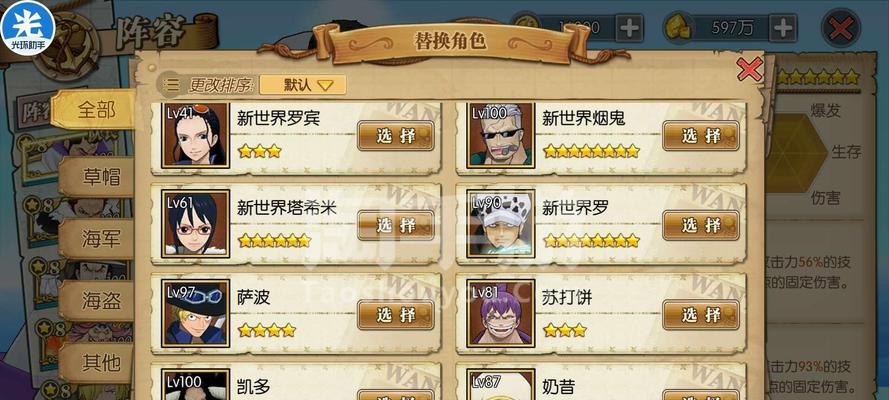Open the 海盗 category tab

coord(99,301)
